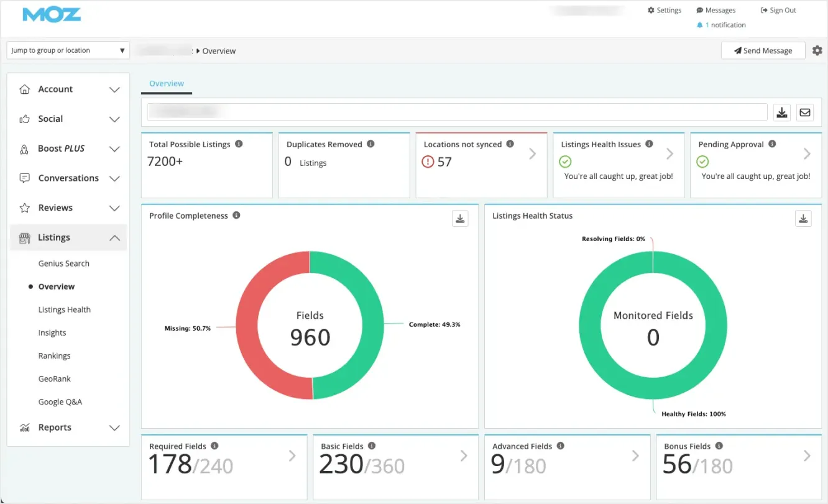This screenshot has width=828, height=504.
Task: Click the Moz logo
Action: coord(52,15)
